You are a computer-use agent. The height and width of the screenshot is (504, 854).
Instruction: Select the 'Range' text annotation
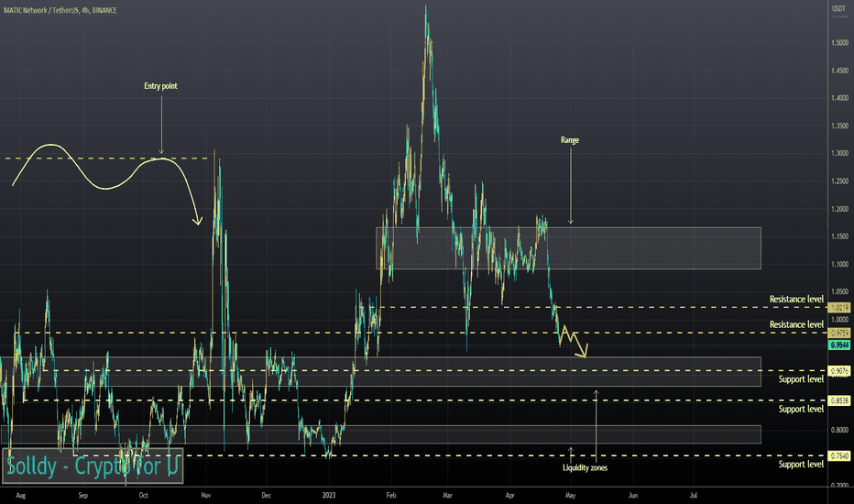point(570,140)
